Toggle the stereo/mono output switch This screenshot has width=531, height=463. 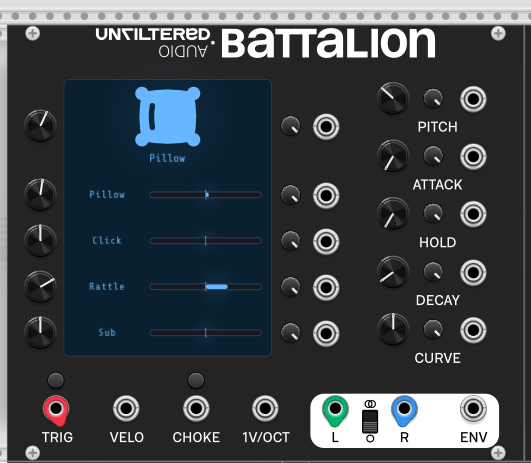point(370,422)
